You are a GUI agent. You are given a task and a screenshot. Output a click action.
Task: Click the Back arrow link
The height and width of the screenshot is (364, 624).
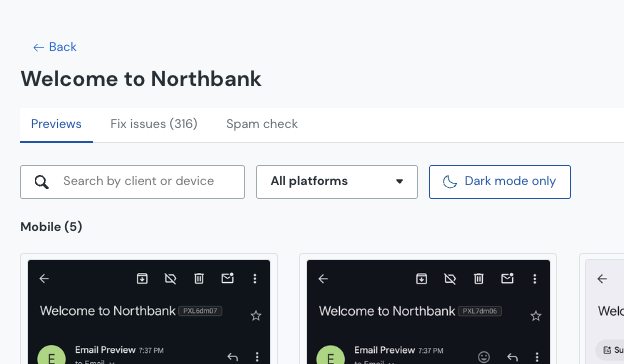55,47
